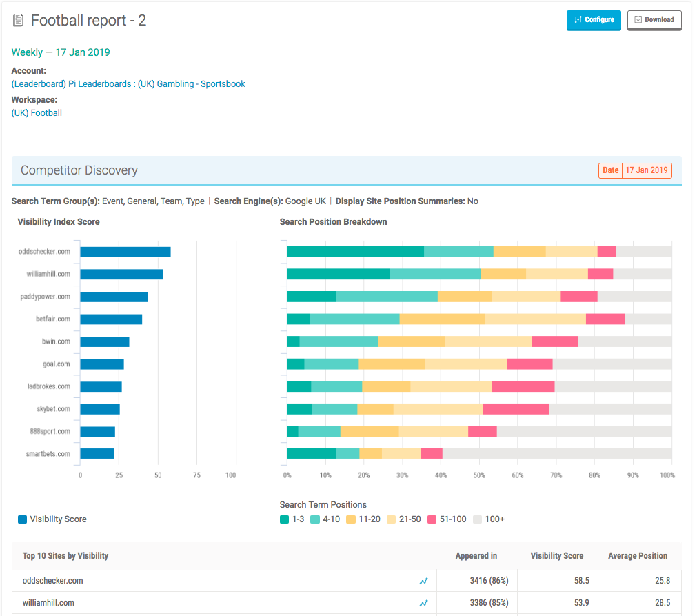
Task: Click the Visibility Index Score chart title
Action: pyautogui.click(x=59, y=222)
